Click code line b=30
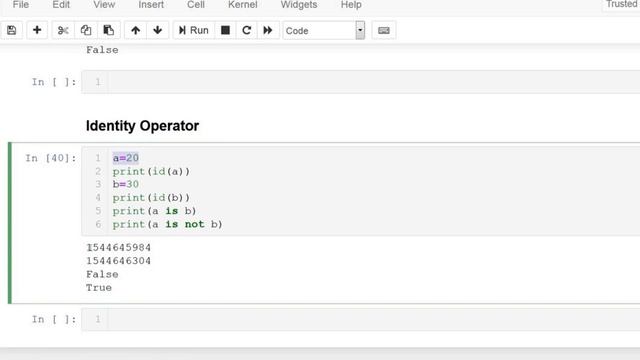Screen dimensions: 640x360 pos(126,184)
